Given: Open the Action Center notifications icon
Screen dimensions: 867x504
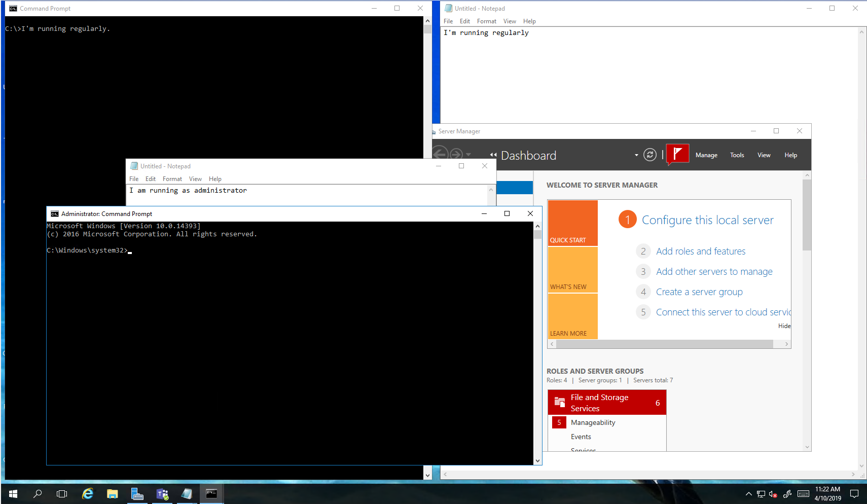Looking at the screenshot, I should coord(854,494).
